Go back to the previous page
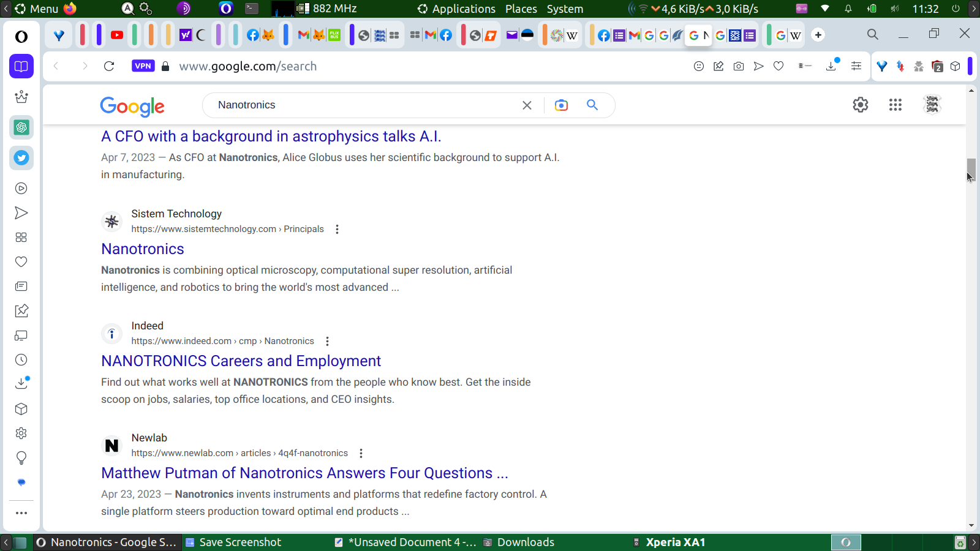The image size is (980, 551). tap(56, 66)
